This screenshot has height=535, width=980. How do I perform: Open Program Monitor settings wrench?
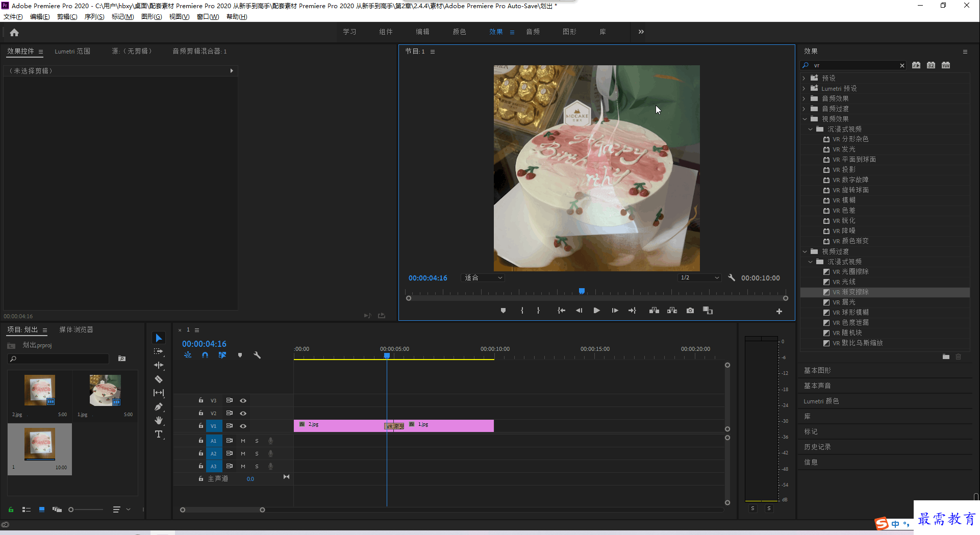tap(732, 277)
